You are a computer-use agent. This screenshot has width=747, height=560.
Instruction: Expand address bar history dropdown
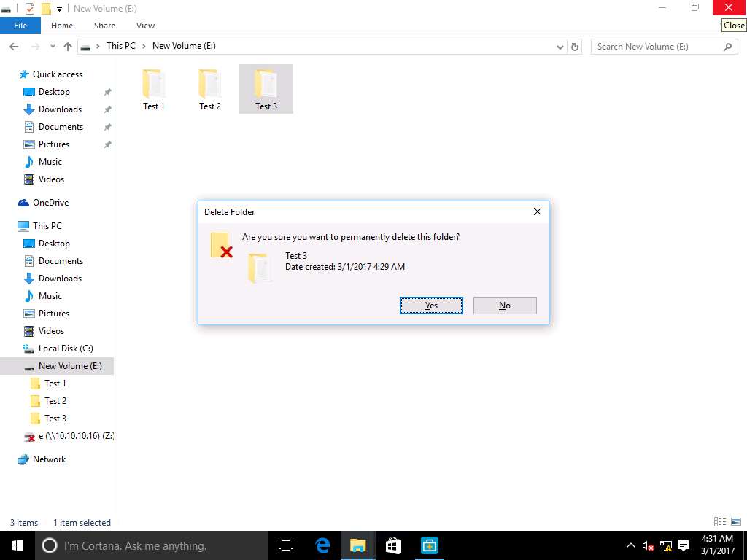point(560,47)
